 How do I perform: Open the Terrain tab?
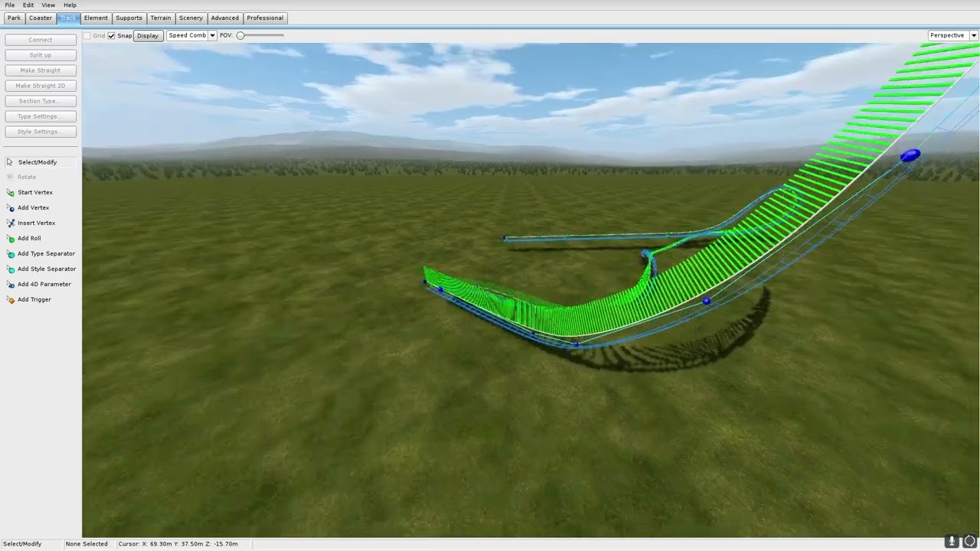(161, 18)
